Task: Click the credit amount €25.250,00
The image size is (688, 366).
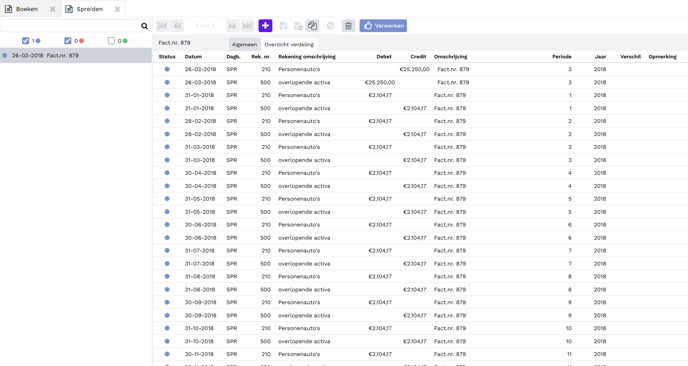Action: (415, 69)
